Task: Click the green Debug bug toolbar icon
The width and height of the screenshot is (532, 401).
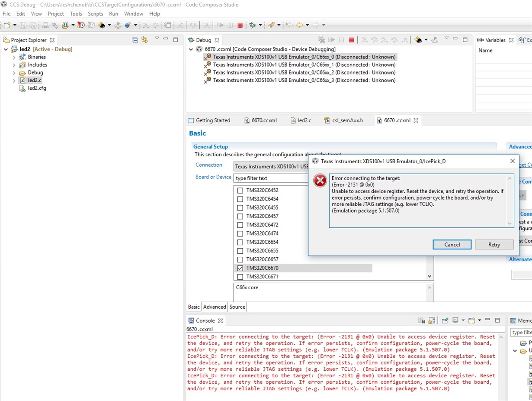Action: pos(253,25)
